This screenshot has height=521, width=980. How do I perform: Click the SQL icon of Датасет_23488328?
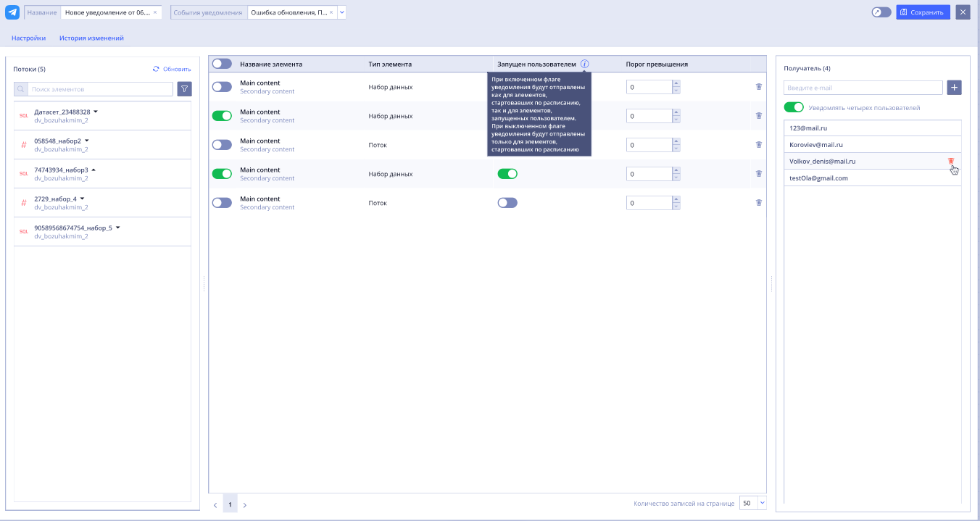tap(23, 116)
